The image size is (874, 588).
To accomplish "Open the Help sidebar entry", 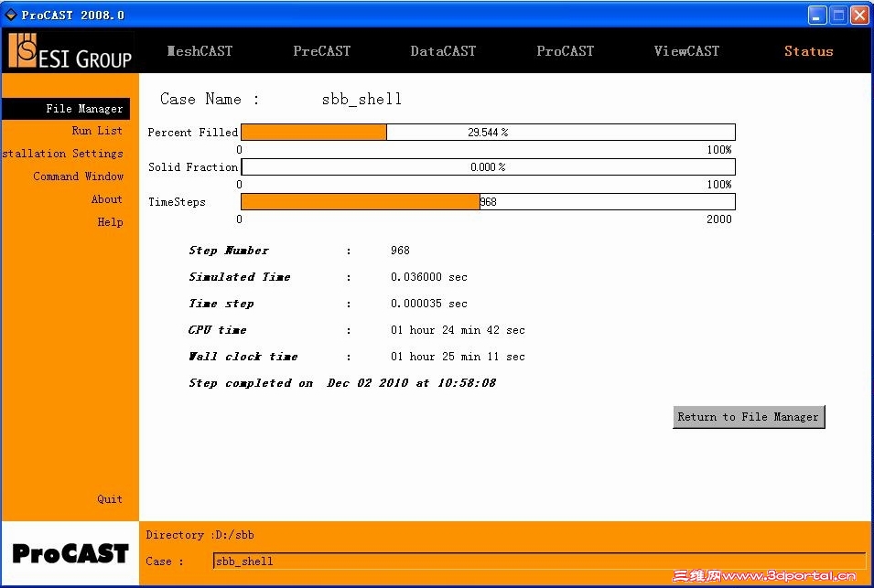I will tap(110, 221).
